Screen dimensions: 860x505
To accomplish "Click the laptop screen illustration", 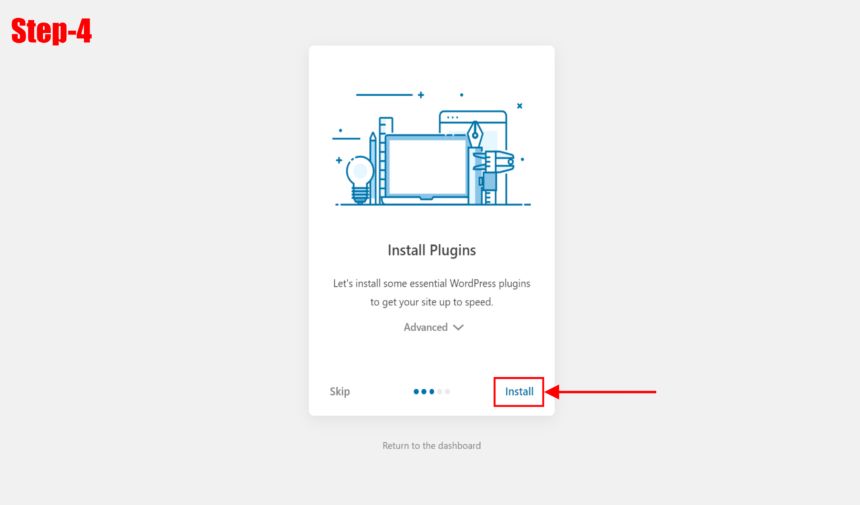I will point(427,168).
